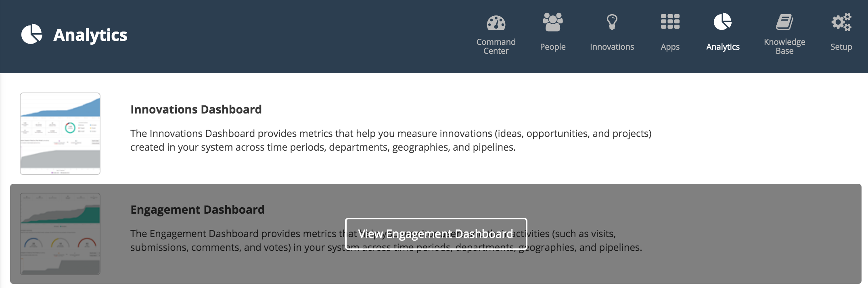The width and height of the screenshot is (868, 288).
Task: Open the Engagement Dashboard thumbnail image
Action: tap(60, 234)
